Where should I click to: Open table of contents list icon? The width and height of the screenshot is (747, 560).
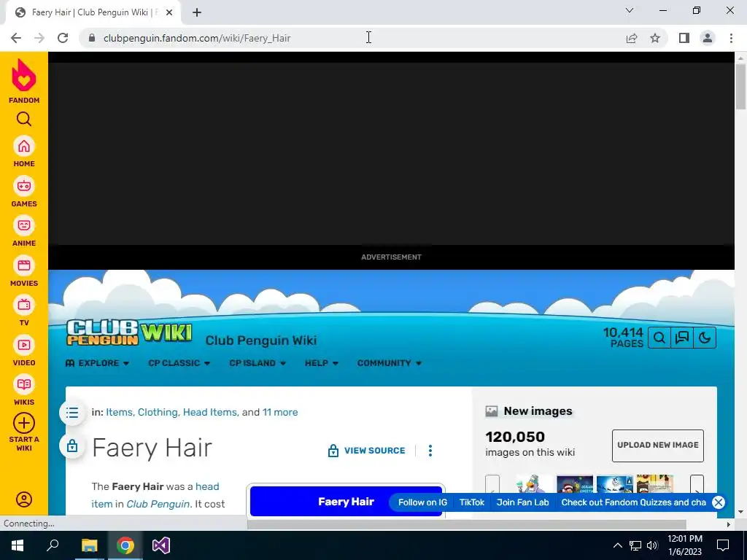pyautogui.click(x=72, y=413)
